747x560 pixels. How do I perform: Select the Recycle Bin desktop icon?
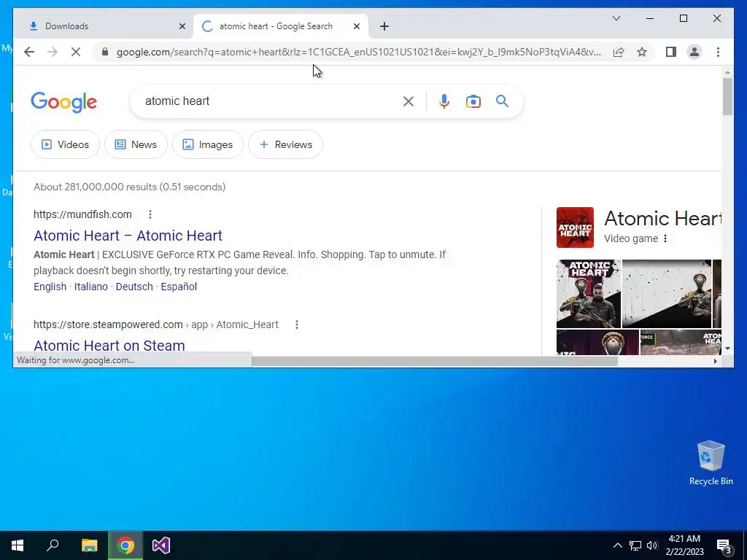point(711,463)
